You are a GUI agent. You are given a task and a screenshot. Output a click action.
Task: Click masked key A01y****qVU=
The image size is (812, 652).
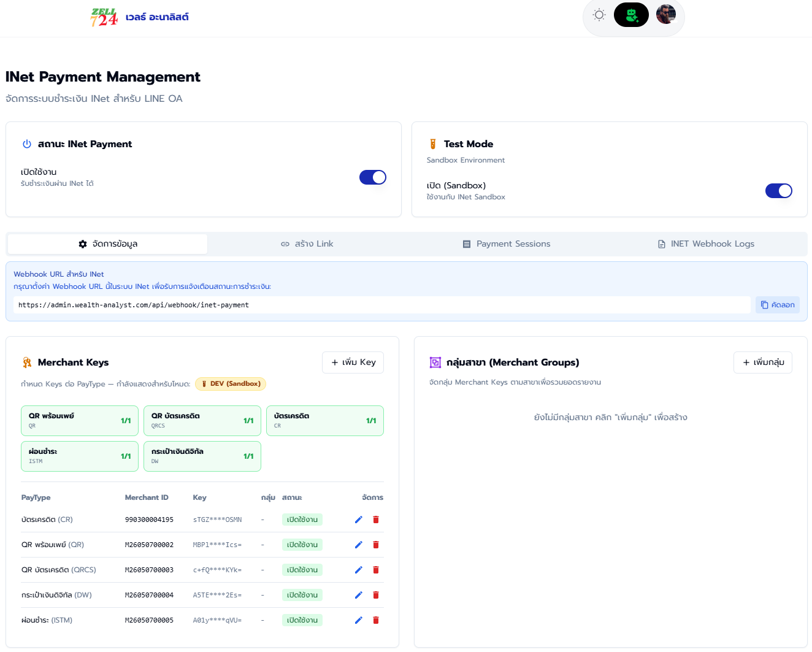(217, 620)
